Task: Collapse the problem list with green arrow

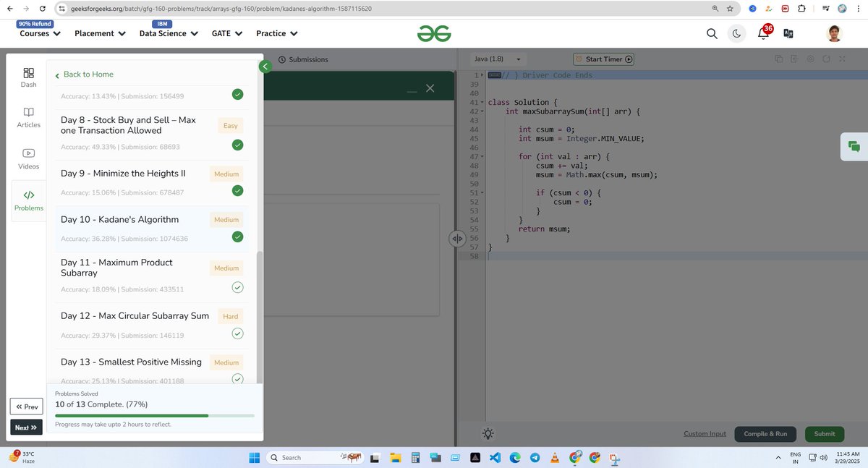Action: pos(265,67)
